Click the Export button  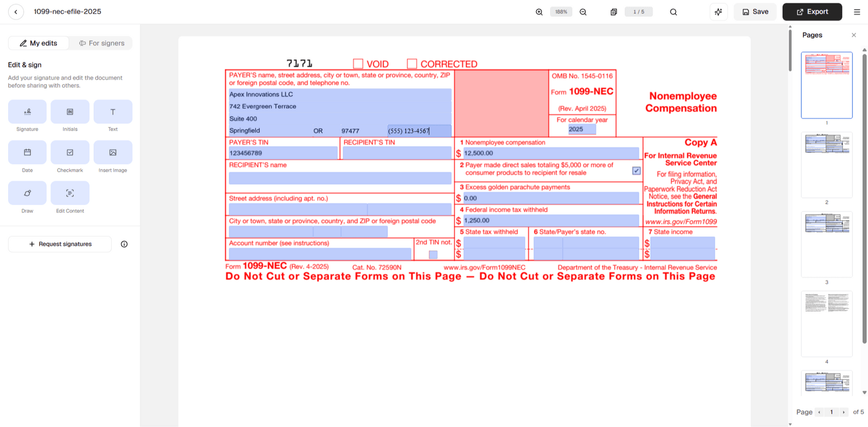point(812,12)
